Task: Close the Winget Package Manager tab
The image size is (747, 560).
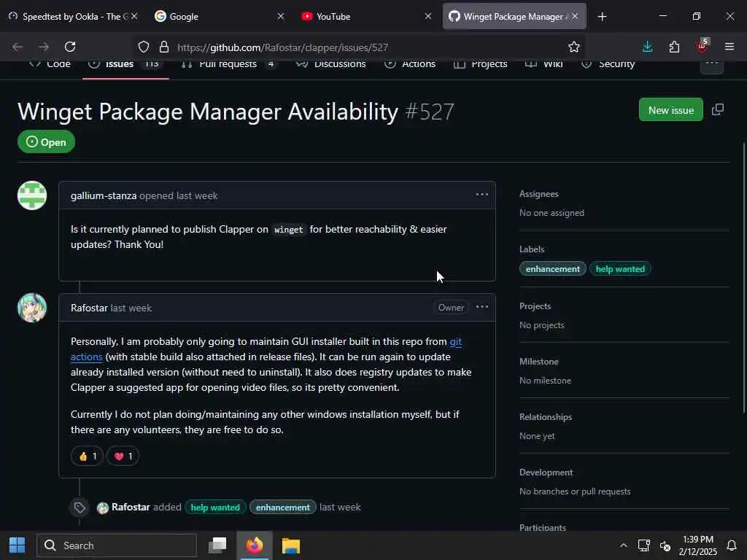Action: [575, 16]
